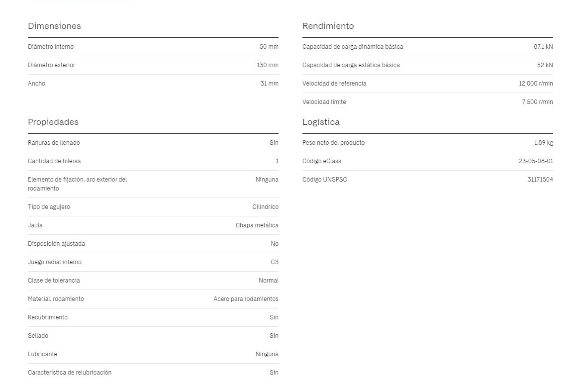Select the Diámetro interno 50 mm value
581x392 pixels.
pyautogui.click(x=269, y=47)
